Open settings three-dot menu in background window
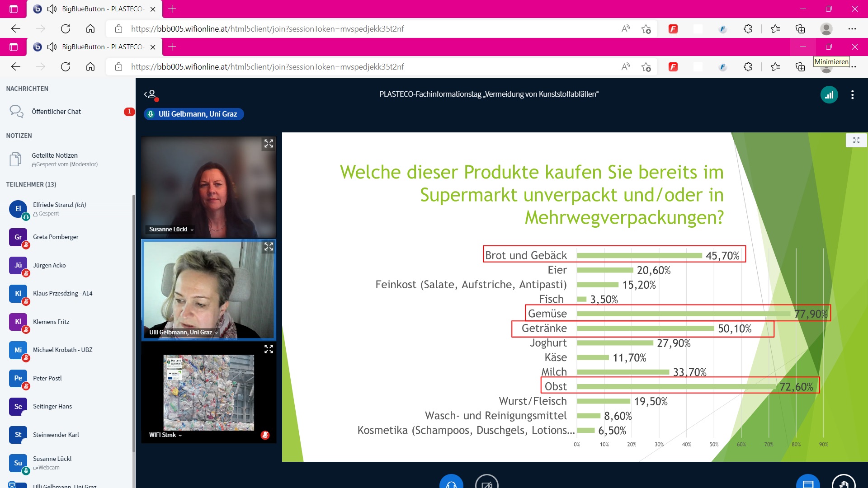868x488 pixels. (852, 29)
